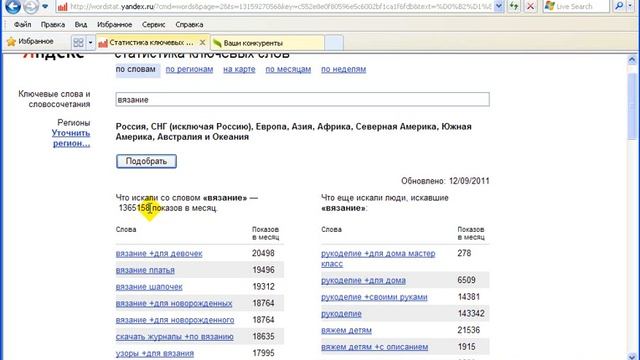Open the по неделям link

(x=343, y=69)
